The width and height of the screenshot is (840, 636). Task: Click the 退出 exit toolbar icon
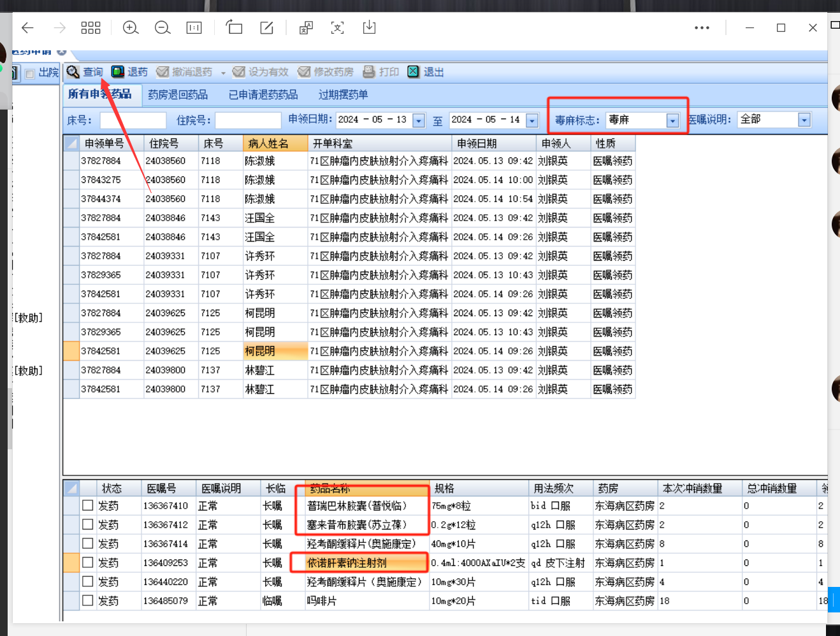(414, 72)
